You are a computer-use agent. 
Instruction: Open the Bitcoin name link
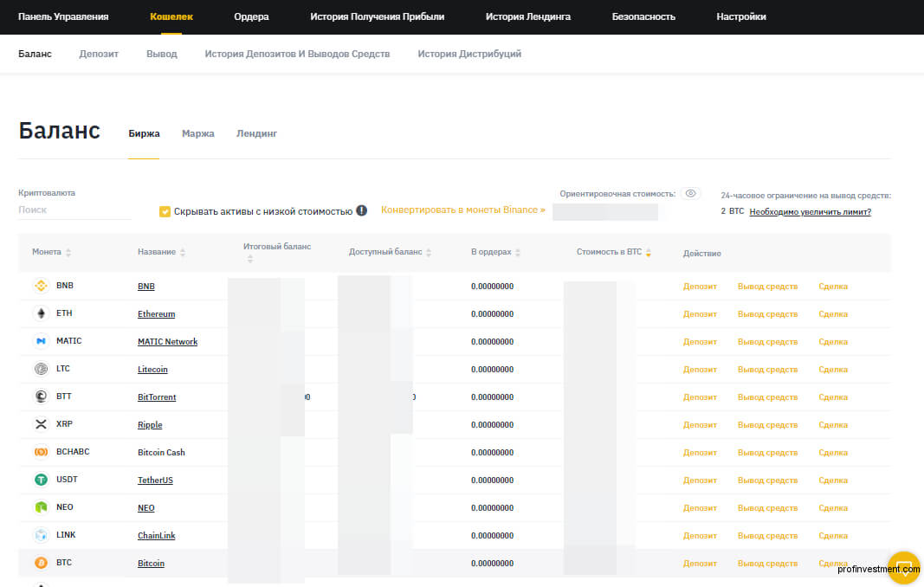tap(151, 564)
